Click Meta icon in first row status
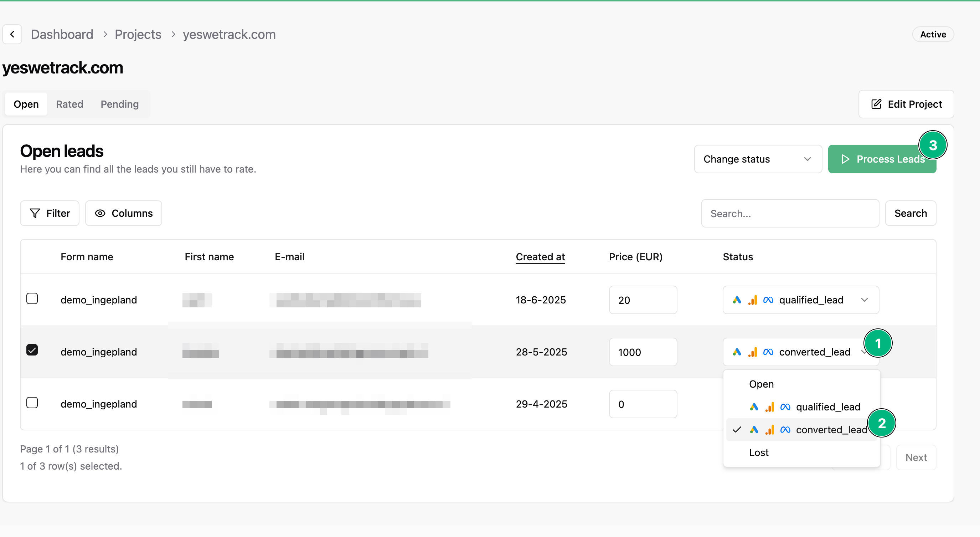The height and width of the screenshot is (537, 980). click(x=768, y=300)
